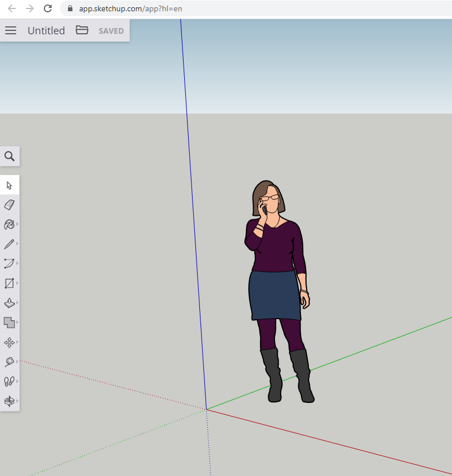Viewport: 452px width, 476px height.
Task: Choose the Orbit tool
Action: (10, 401)
